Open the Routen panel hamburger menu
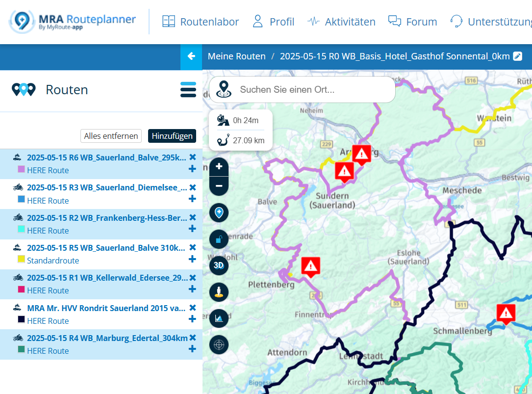The image size is (532, 394). click(x=188, y=90)
